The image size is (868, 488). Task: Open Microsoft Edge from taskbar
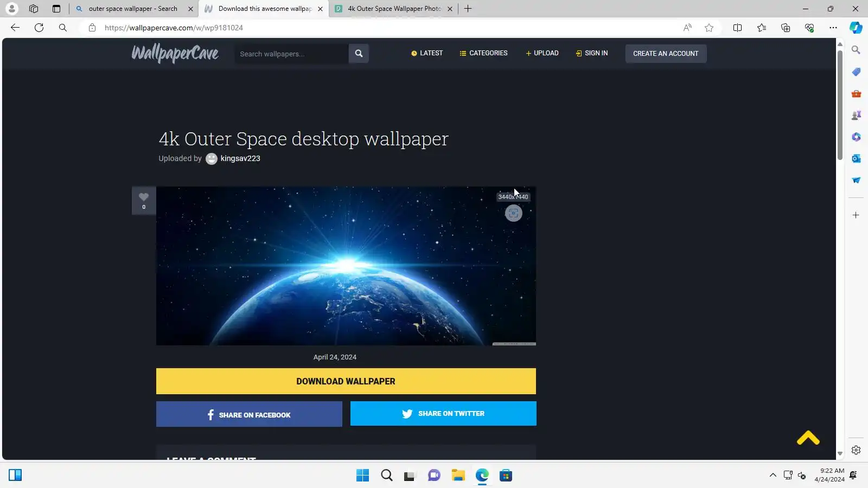[x=482, y=476]
